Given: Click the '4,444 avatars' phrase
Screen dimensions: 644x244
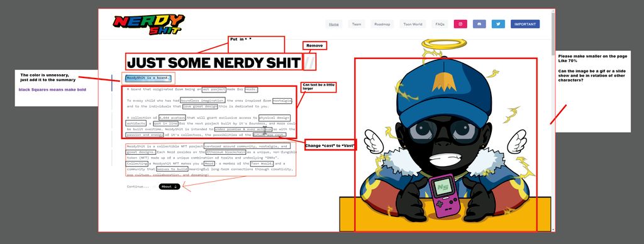Looking at the screenshot, I should coord(172,118).
